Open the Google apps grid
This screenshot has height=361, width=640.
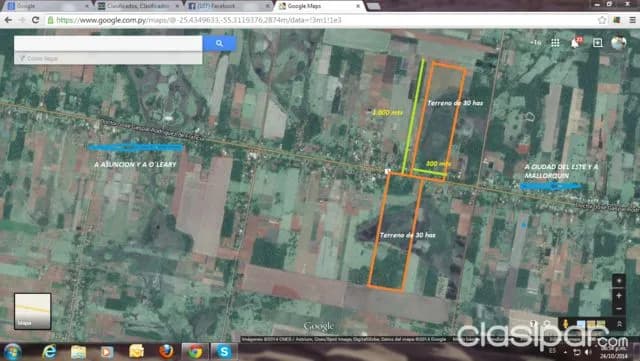pos(555,42)
